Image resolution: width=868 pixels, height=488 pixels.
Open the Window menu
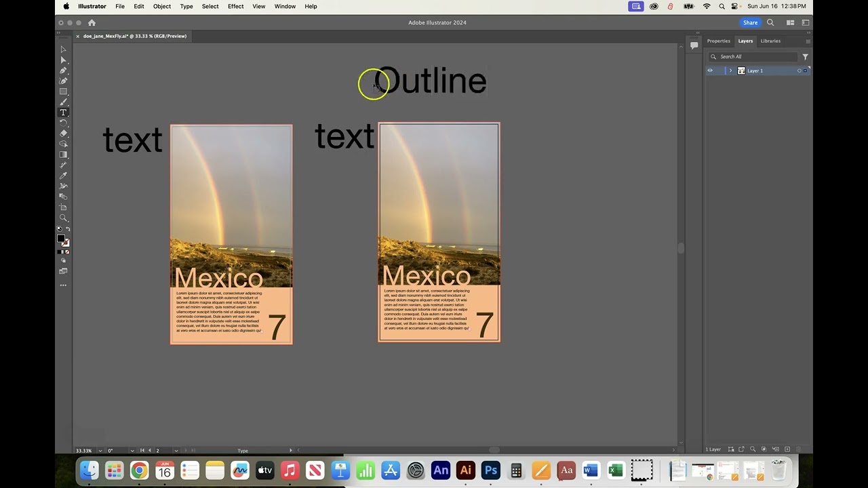point(285,6)
